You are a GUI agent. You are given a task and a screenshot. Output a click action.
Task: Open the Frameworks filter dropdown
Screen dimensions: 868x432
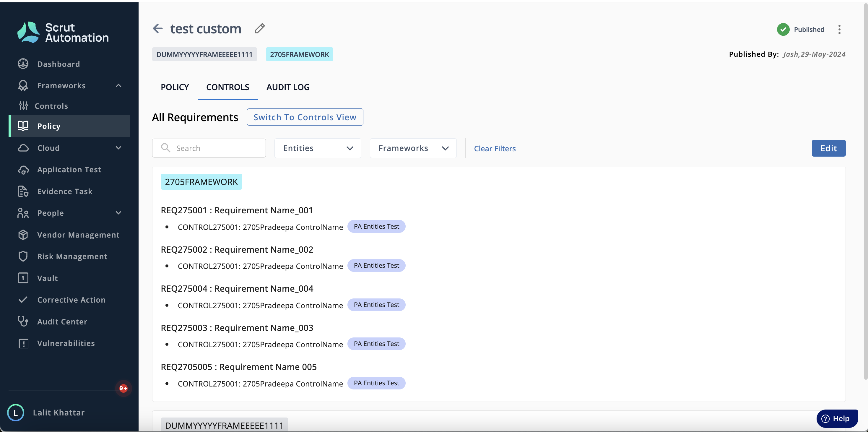point(413,148)
